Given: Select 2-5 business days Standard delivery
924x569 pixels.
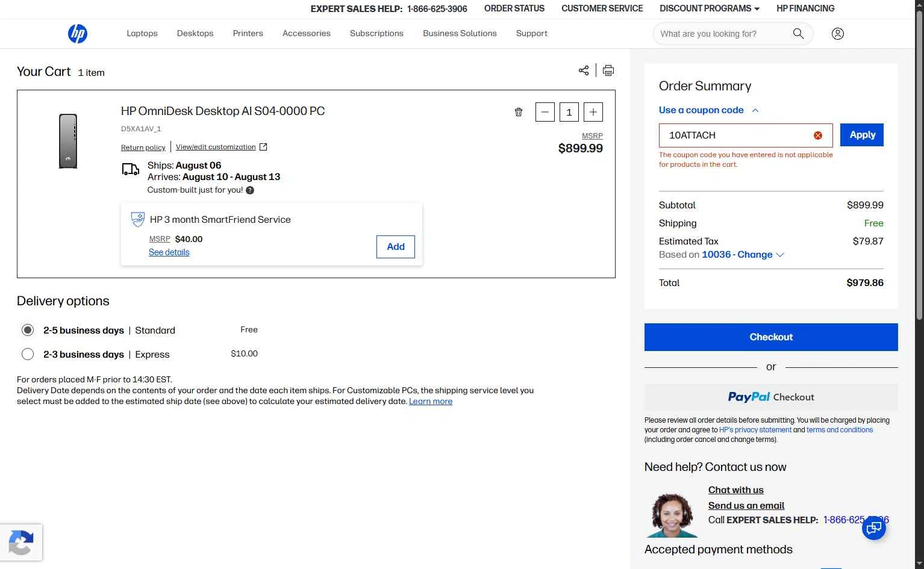Looking at the screenshot, I should pyautogui.click(x=28, y=330).
